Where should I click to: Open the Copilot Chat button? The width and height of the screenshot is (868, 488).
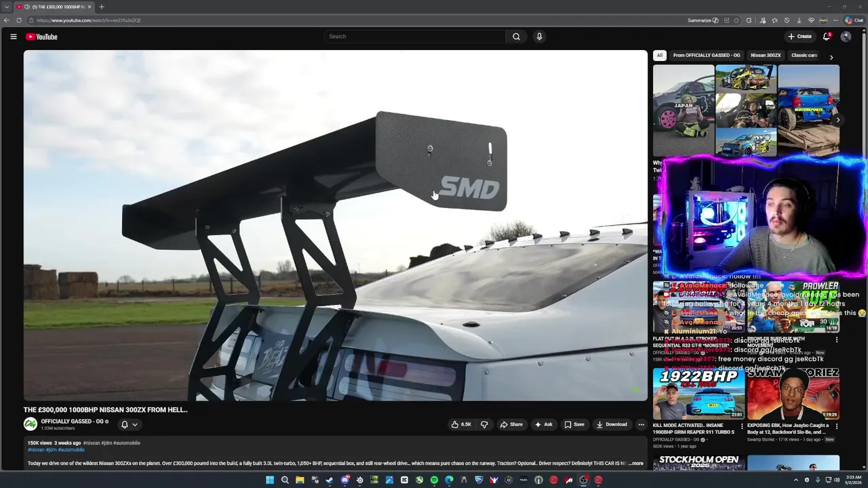click(x=854, y=20)
